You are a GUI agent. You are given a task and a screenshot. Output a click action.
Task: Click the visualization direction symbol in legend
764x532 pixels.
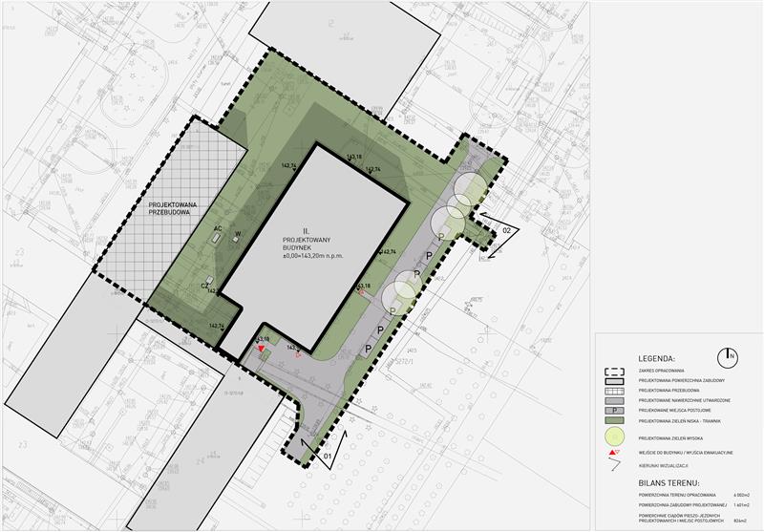click(615, 463)
